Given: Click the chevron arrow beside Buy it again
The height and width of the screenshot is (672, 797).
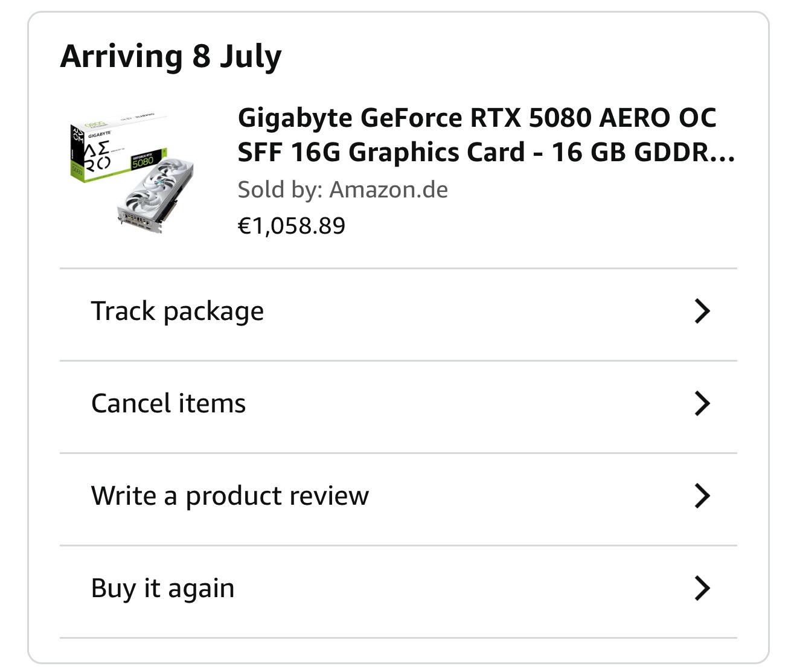Looking at the screenshot, I should [702, 589].
